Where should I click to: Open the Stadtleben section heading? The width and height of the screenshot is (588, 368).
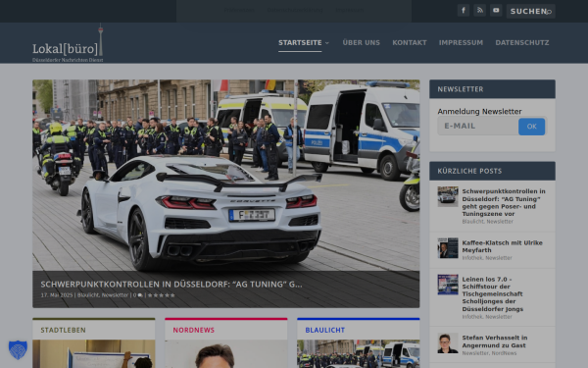coord(63,330)
